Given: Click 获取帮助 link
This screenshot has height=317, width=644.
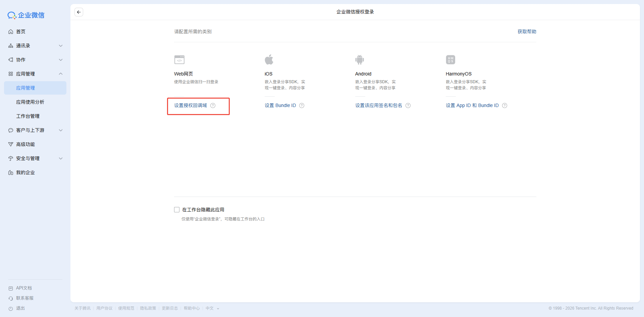Looking at the screenshot, I should coord(527,32).
